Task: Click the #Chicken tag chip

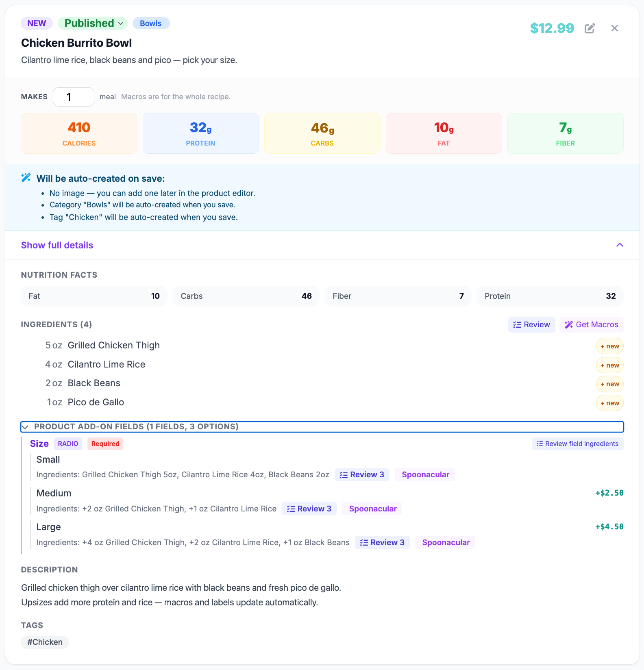Action: [x=45, y=642]
